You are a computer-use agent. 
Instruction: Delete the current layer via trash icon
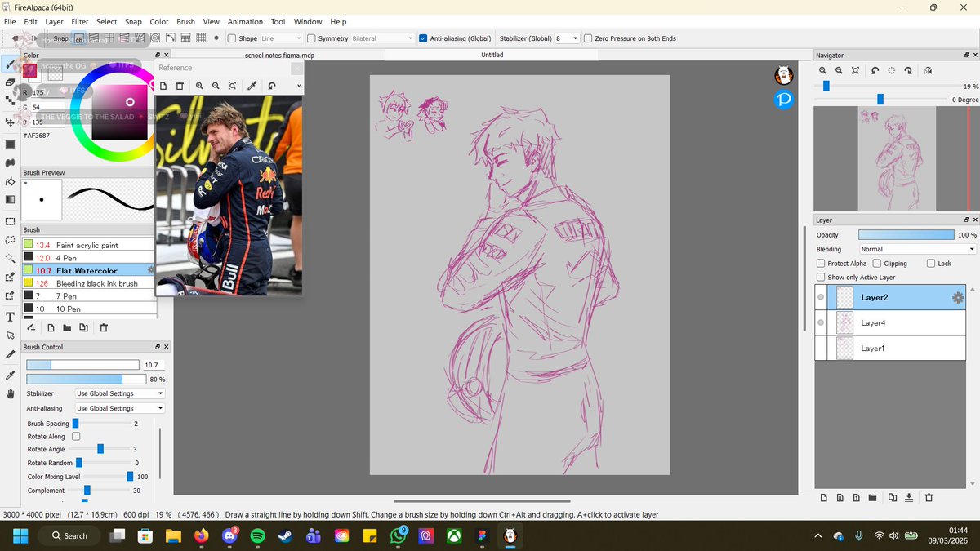pos(929,497)
